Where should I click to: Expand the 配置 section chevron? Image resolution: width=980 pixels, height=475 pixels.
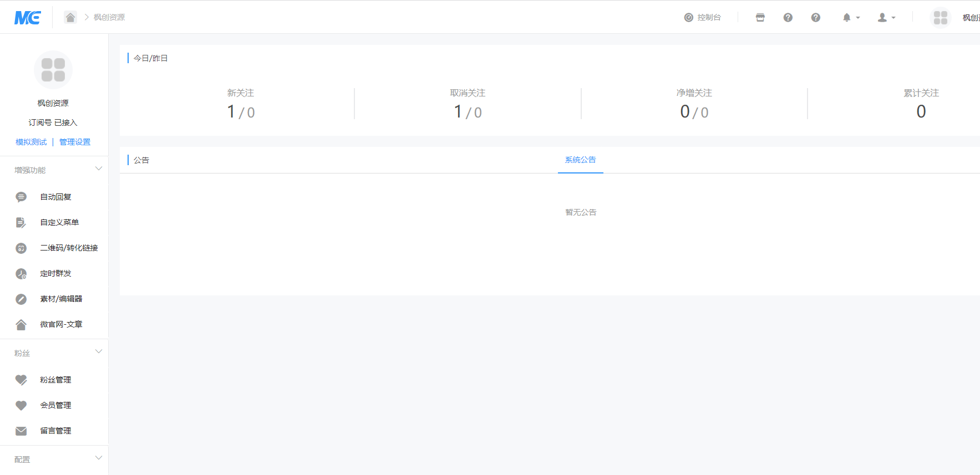click(x=99, y=458)
